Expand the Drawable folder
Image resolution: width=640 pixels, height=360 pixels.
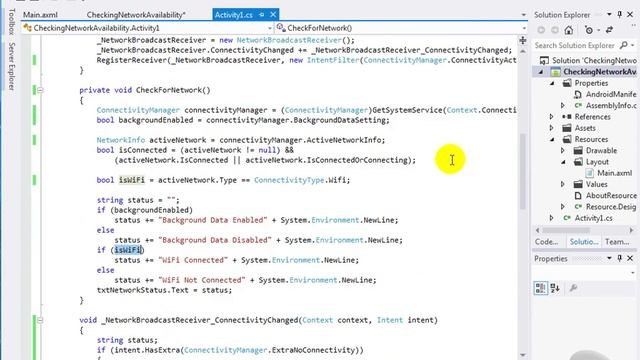[x=563, y=151]
